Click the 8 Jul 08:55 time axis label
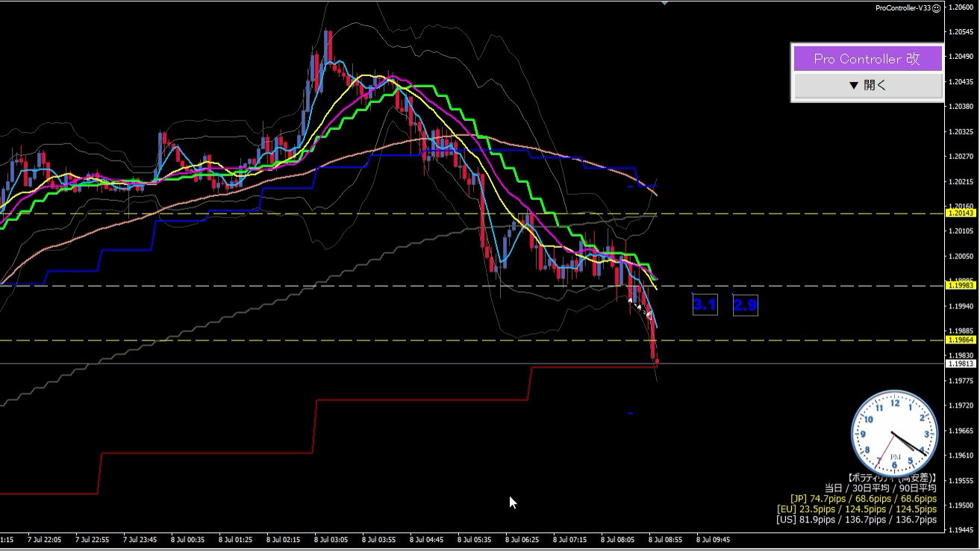The height and width of the screenshot is (551, 980). (666, 539)
